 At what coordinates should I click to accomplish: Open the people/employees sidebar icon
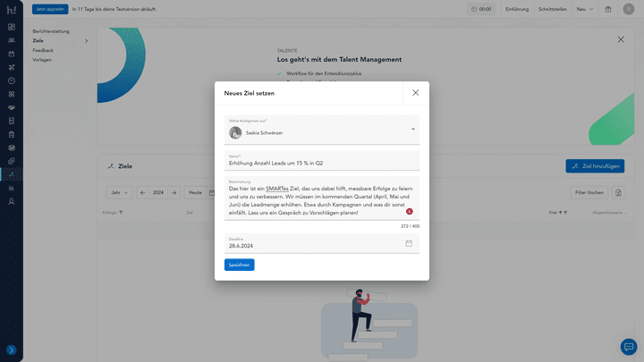[x=12, y=40]
